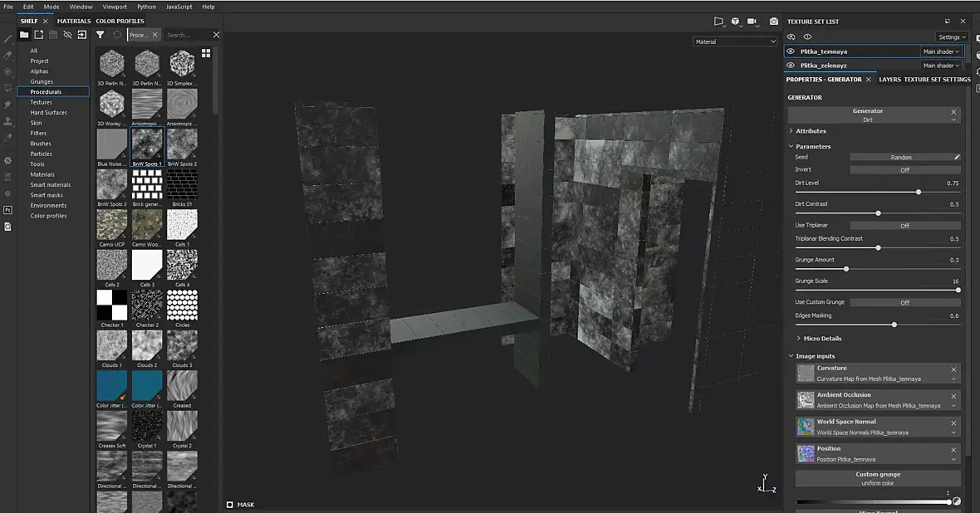The height and width of the screenshot is (513, 980).
Task: Open the File menu
Action: pyautogui.click(x=8, y=7)
